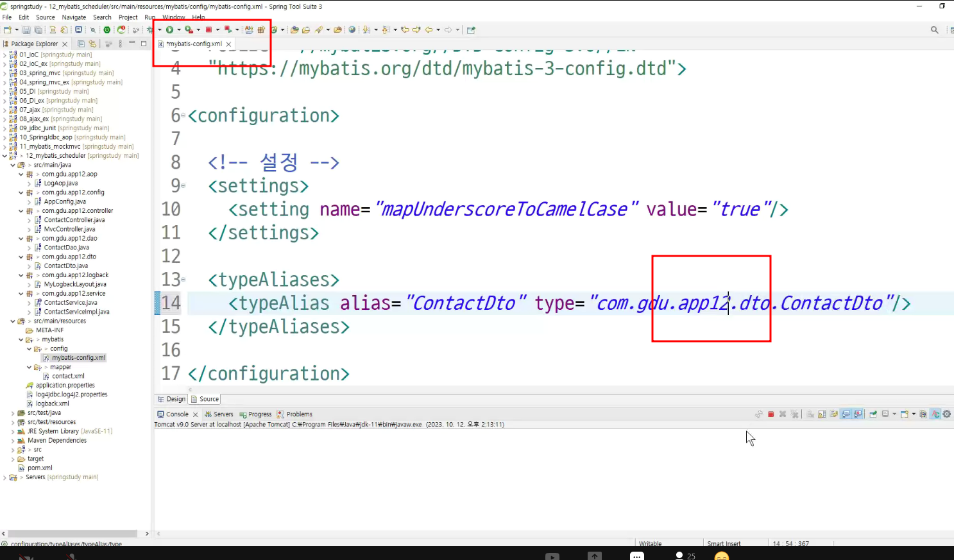The image size is (954, 560).
Task: Toggle Show Console When Standard Out Changes
Action: (846, 414)
